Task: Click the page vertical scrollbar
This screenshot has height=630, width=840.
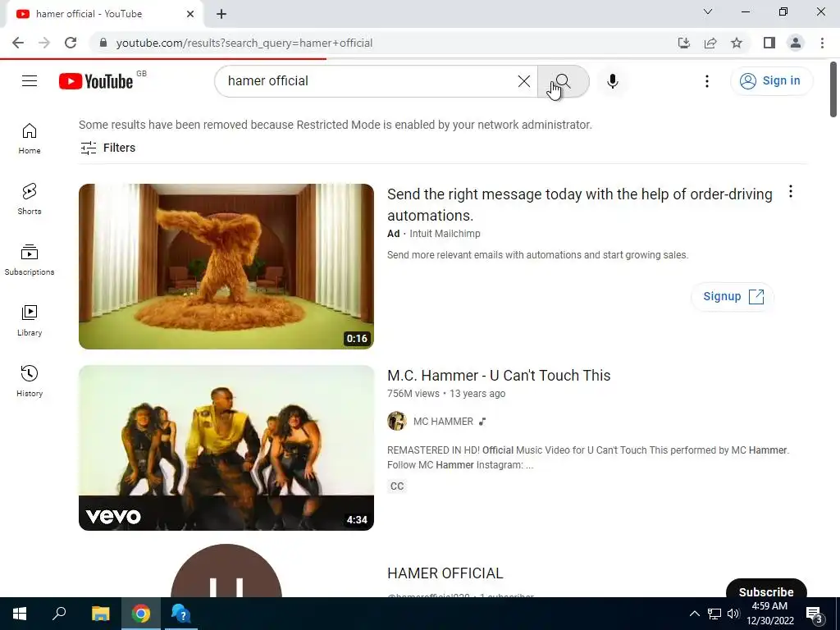Action: [833, 89]
